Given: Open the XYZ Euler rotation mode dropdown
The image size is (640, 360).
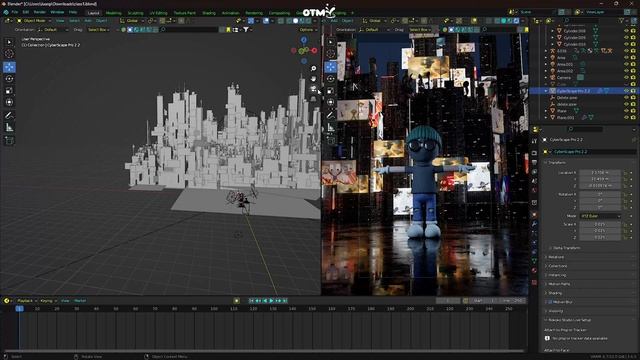Looking at the screenshot, I should tap(600, 216).
